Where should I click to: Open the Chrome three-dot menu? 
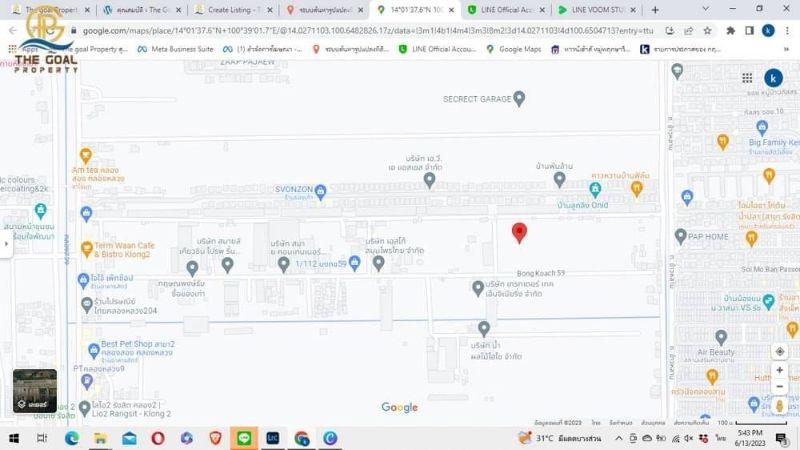coord(787,31)
